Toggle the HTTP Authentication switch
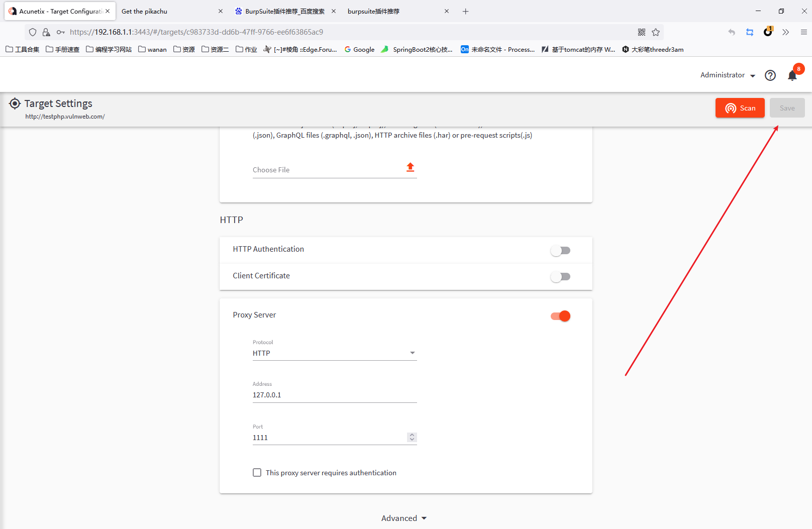Image resolution: width=812 pixels, height=529 pixels. [x=560, y=250]
